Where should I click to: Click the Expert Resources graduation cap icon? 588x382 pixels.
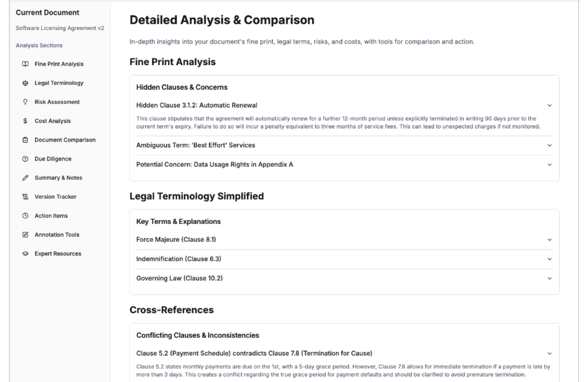pos(25,254)
